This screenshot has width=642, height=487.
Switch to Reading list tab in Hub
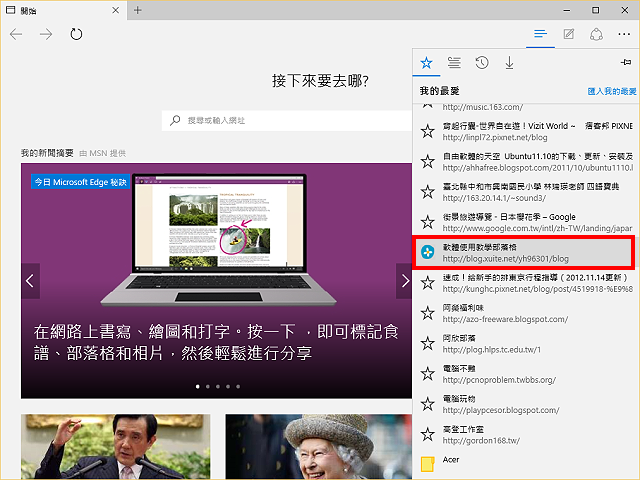(x=454, y=63)
